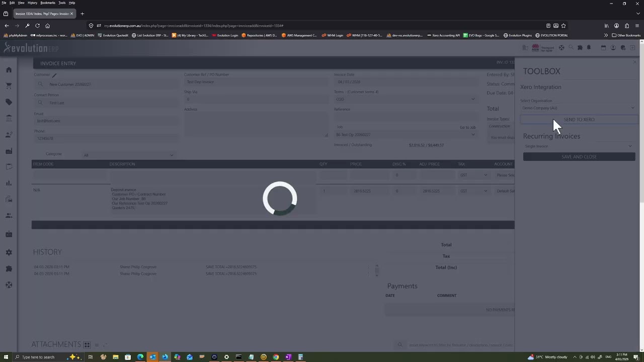Screen dimensions: 644x362
Task: Open the Xero Accounting API bookmark
Action: point(443,35)
